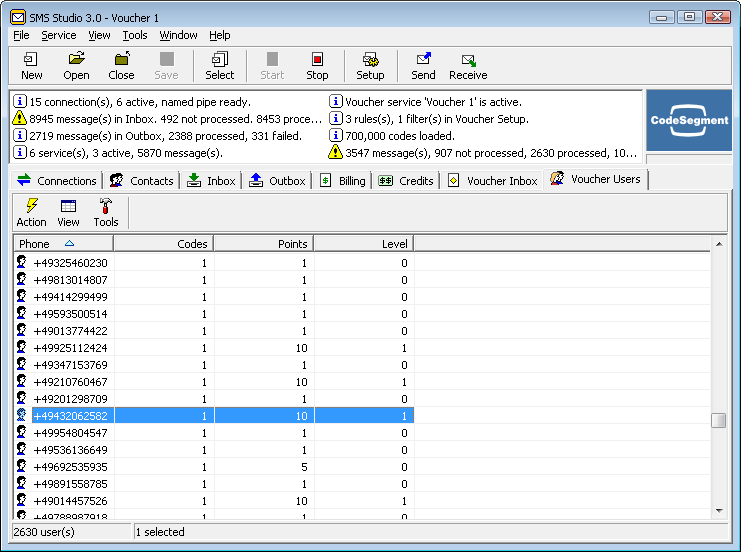The image size is (741, 552).
Task: Open the Tools hammer dropdown
Action: 106,212
